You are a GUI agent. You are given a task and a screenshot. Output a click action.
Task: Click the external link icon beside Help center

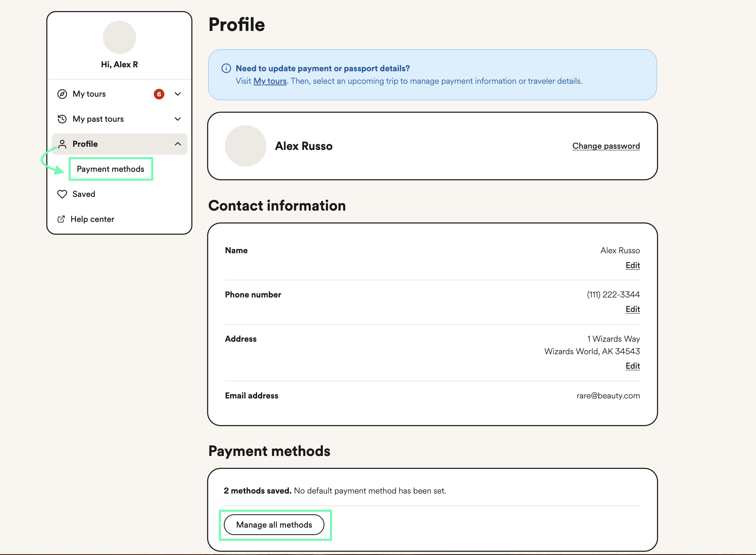click(61, 219)
